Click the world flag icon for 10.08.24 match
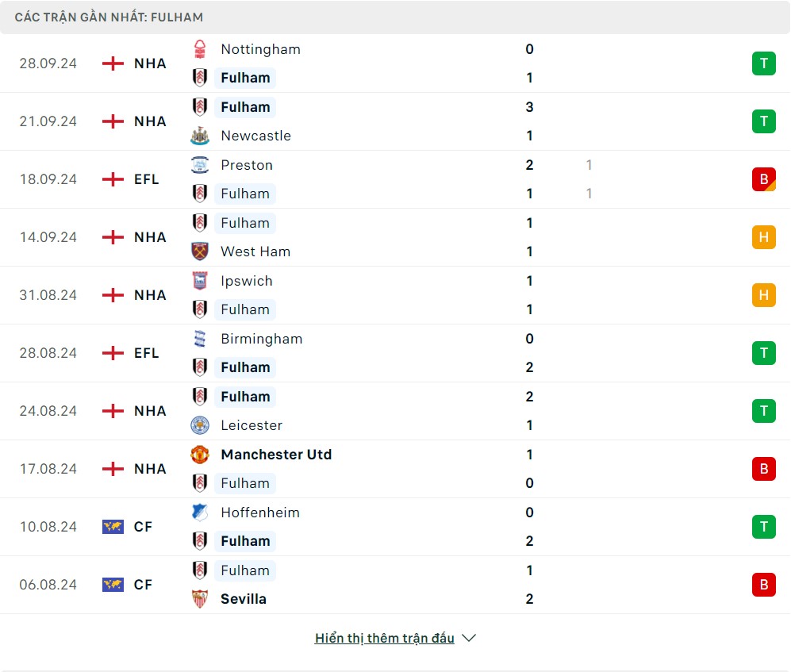The height and width of the screenshot is (672, 791). (113, 527)
